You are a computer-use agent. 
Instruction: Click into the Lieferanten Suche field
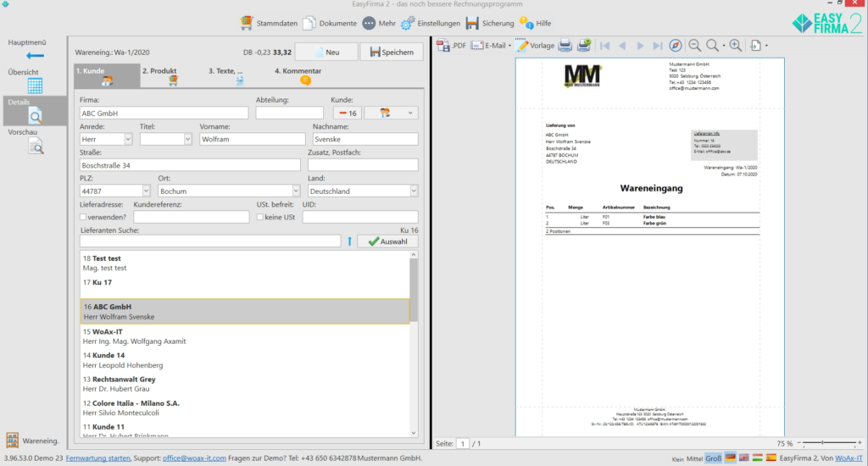[210, 241]
